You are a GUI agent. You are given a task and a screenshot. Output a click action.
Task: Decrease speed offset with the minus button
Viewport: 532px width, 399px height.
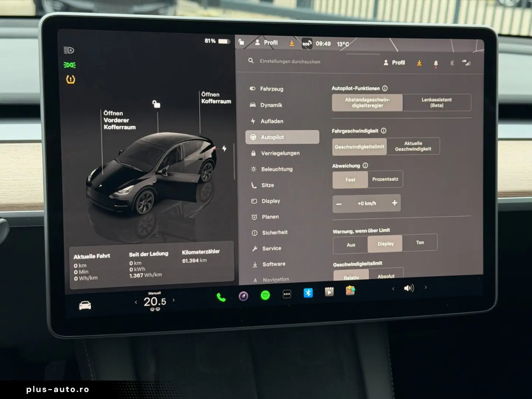tap(339, 203)
